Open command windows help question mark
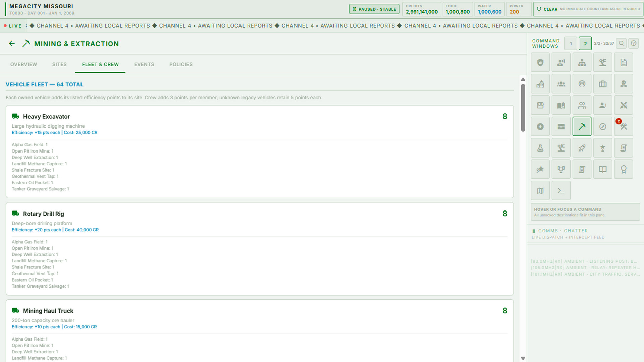Image resolution: width=644 pixels, height=362 pixels. point(633,43)
